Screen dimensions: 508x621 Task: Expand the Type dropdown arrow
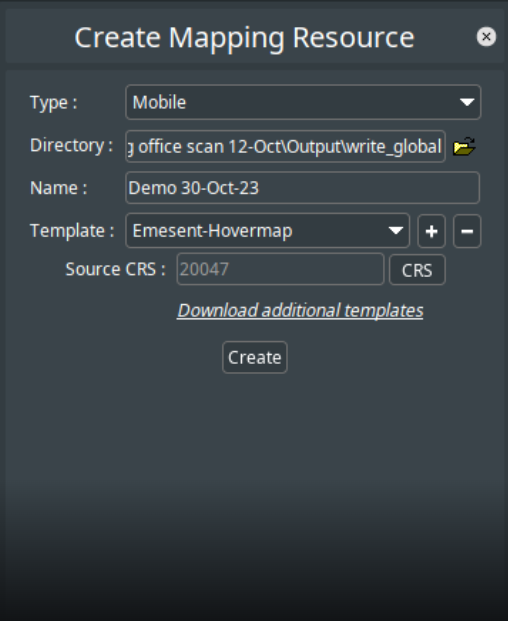click(x=467, y=102)
